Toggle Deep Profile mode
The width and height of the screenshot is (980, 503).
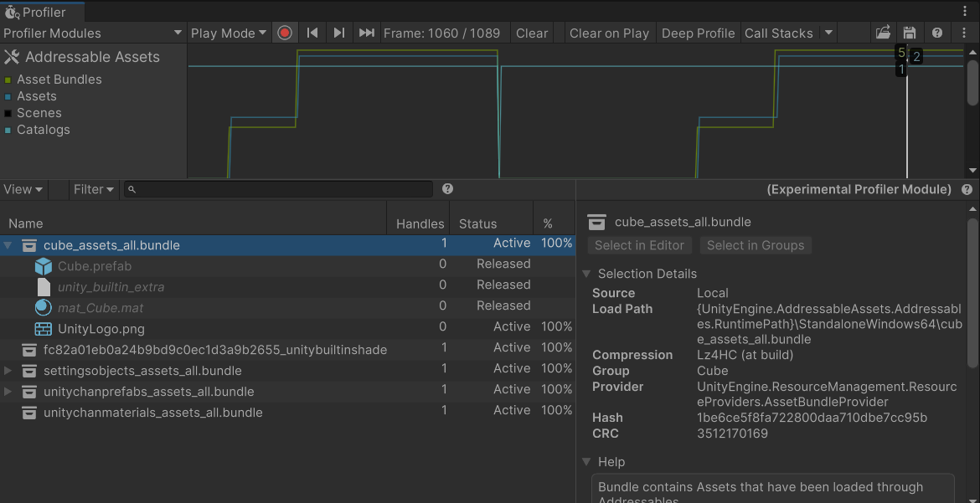[698, 33]
